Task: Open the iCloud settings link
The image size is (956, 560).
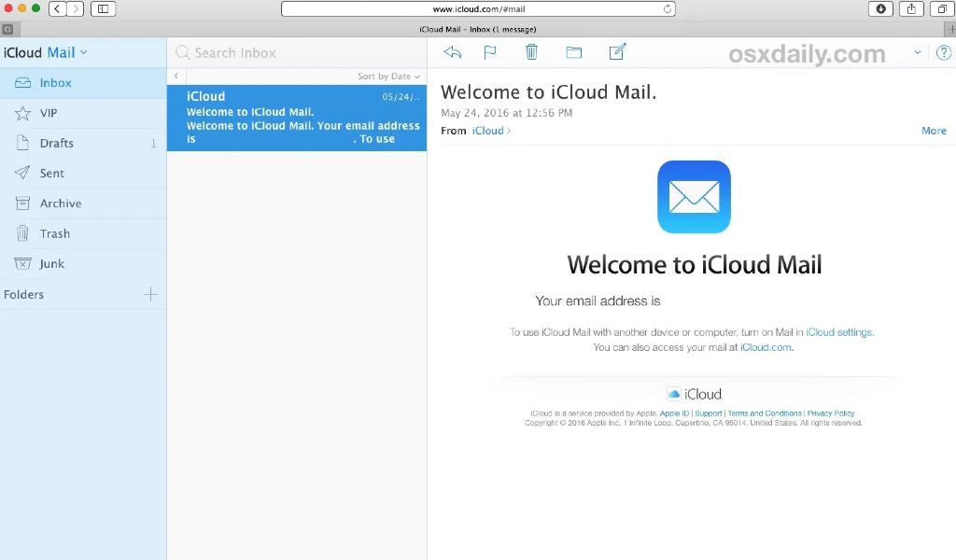Action: pyautogui.click(x=839, y=332)
